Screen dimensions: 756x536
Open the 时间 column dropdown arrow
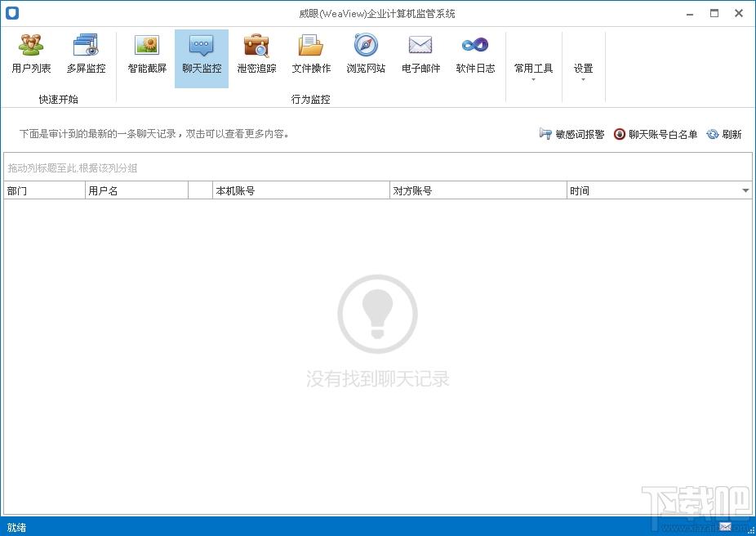point(745,191)
